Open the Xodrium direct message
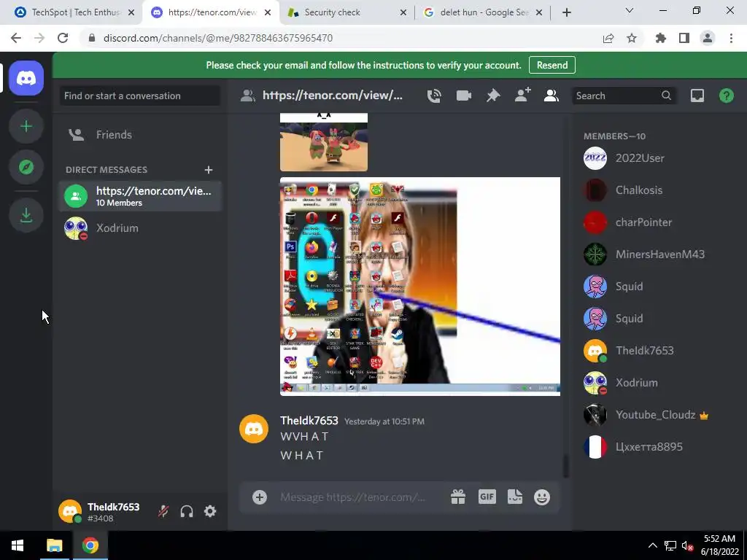Viewport: 747px width, 560px height. 140,228
